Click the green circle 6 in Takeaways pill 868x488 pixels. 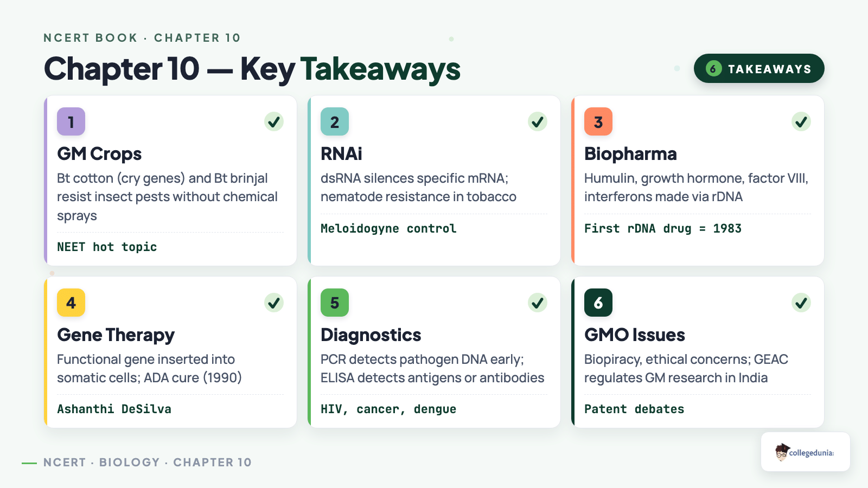713,69
